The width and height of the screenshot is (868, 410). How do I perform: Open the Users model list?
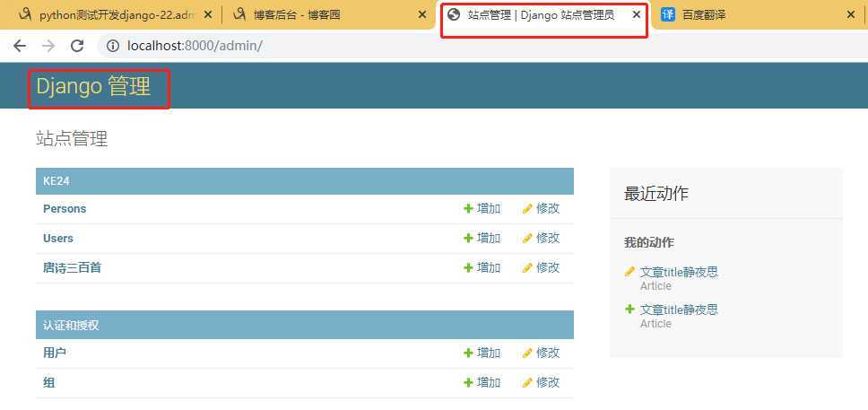tap(58, 239)
